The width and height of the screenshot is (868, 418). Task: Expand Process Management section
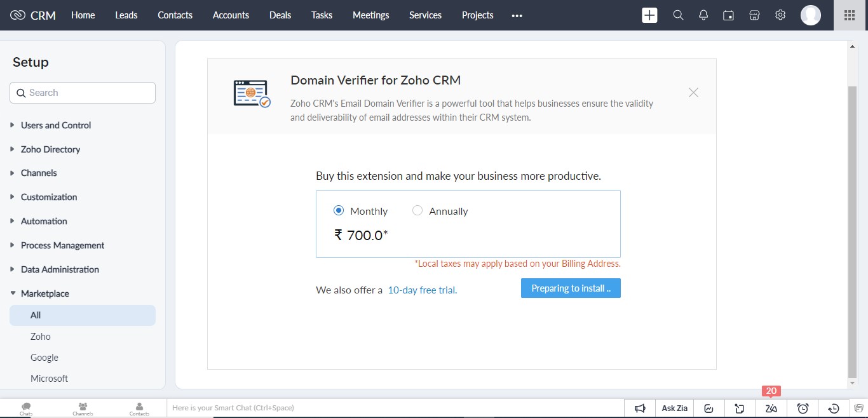point(63,245)
